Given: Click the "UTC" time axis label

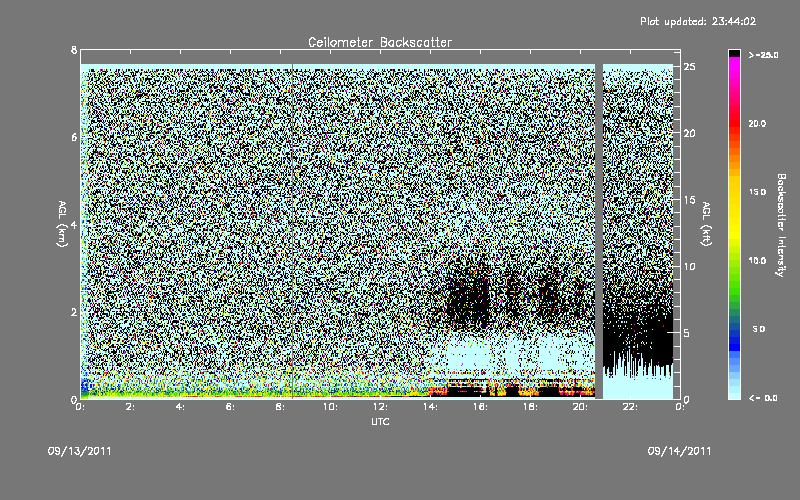Looking at the screenshot, I should point(380,421).
